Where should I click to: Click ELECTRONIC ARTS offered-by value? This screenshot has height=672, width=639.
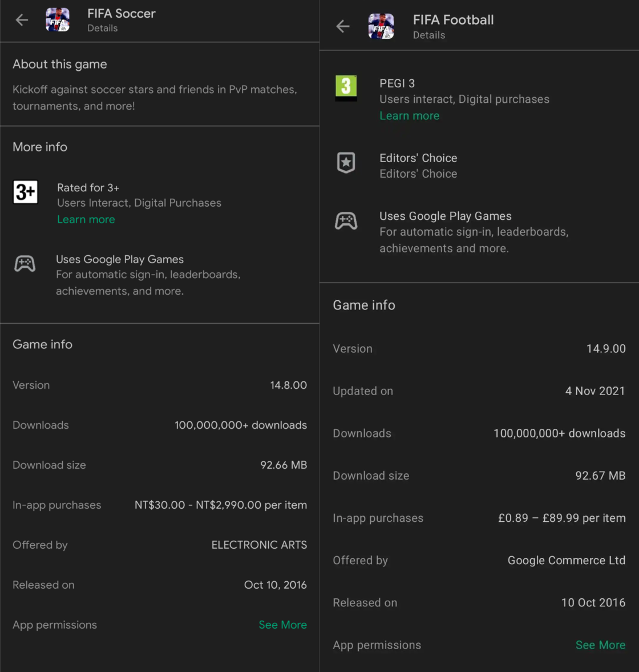pos(259,545)
